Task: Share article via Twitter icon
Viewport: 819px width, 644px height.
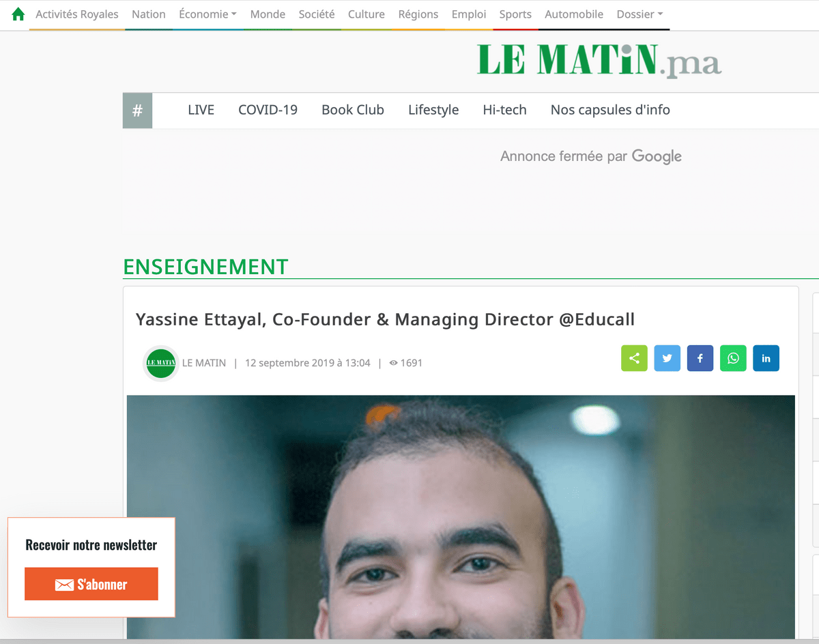Action: click(667, 358)
